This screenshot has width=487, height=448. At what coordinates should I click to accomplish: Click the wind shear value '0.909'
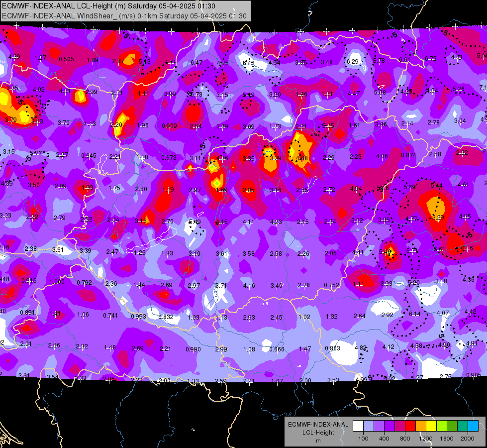(169, 125)
